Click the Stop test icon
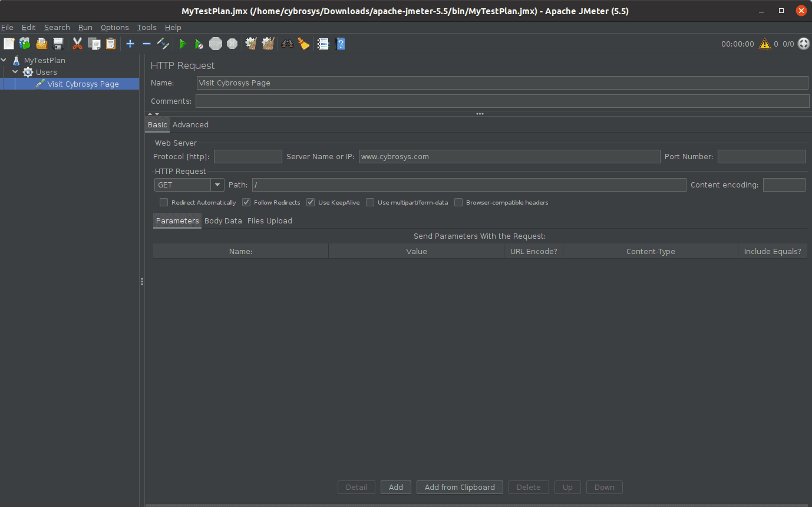This screenshot has width=812, height=507. pyautogui.click(x=215, y=43)
